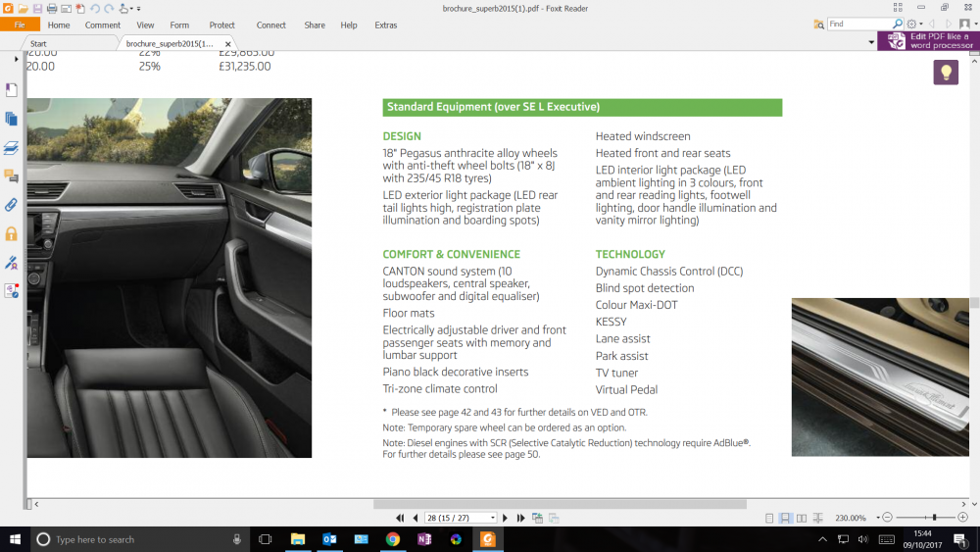Select Continuous page view mode
The width and height of the screenshot is (980, 552).
785,518
